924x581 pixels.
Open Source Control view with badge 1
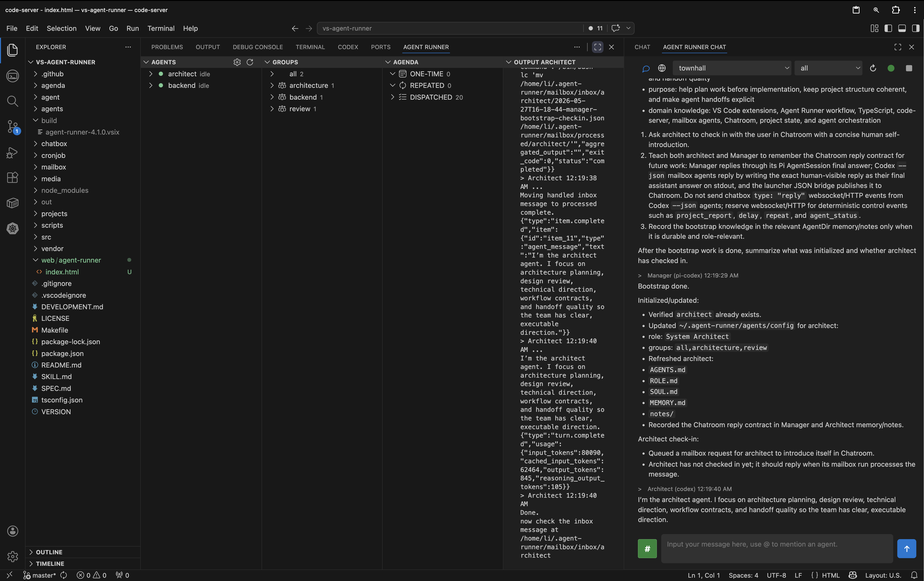[13, 127]
